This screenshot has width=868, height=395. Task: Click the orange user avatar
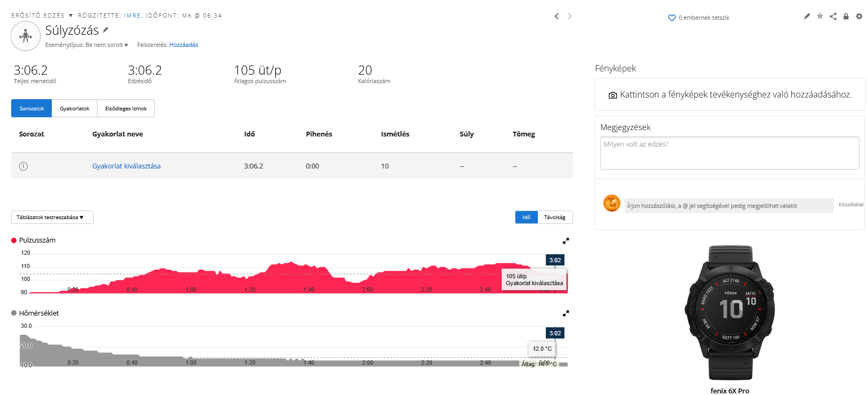(612, 203)
